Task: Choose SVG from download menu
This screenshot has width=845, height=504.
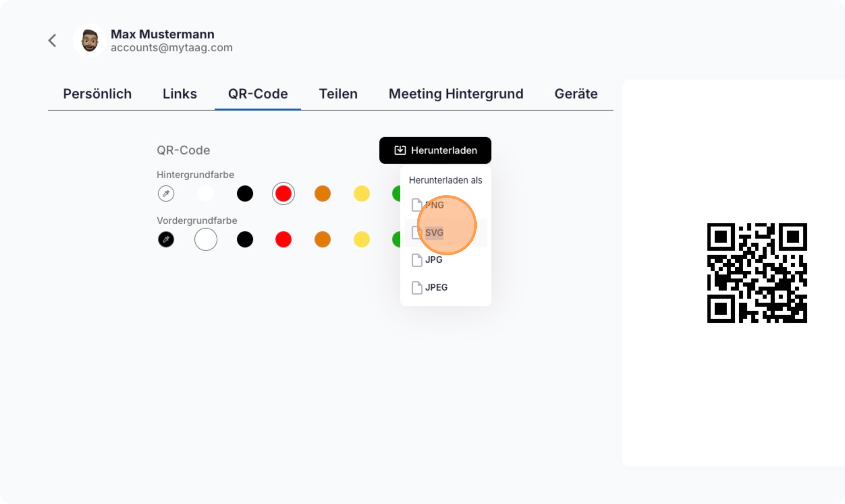Action: click(x=434, y=233)
